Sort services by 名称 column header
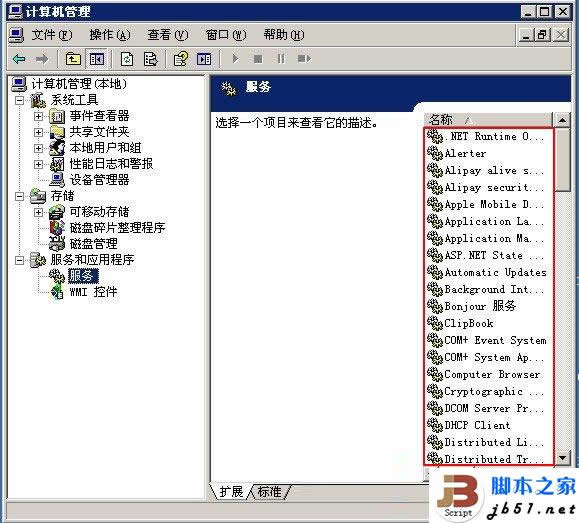 tap(487, 120)
